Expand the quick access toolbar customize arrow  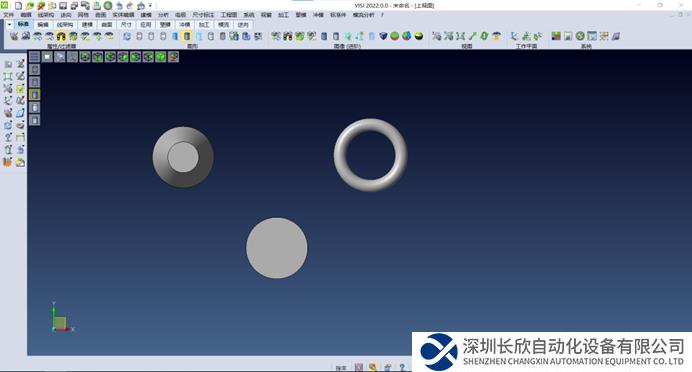tap(150, 6)
